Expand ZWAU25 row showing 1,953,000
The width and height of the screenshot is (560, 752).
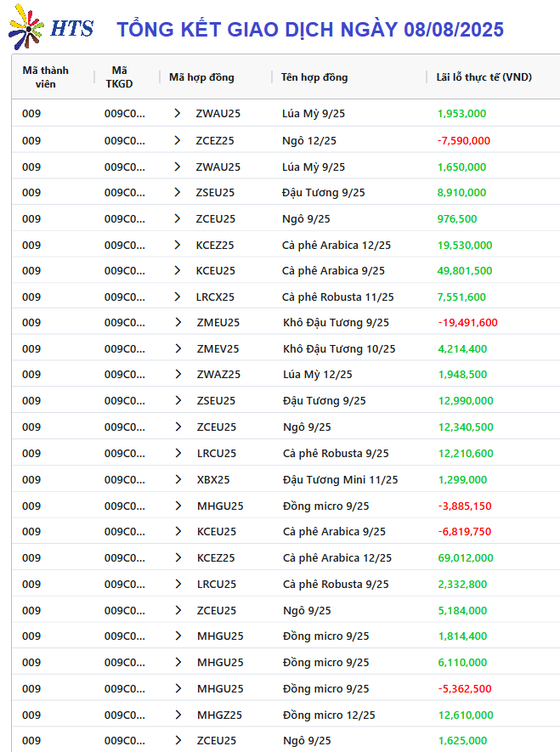tap(178, 114)
